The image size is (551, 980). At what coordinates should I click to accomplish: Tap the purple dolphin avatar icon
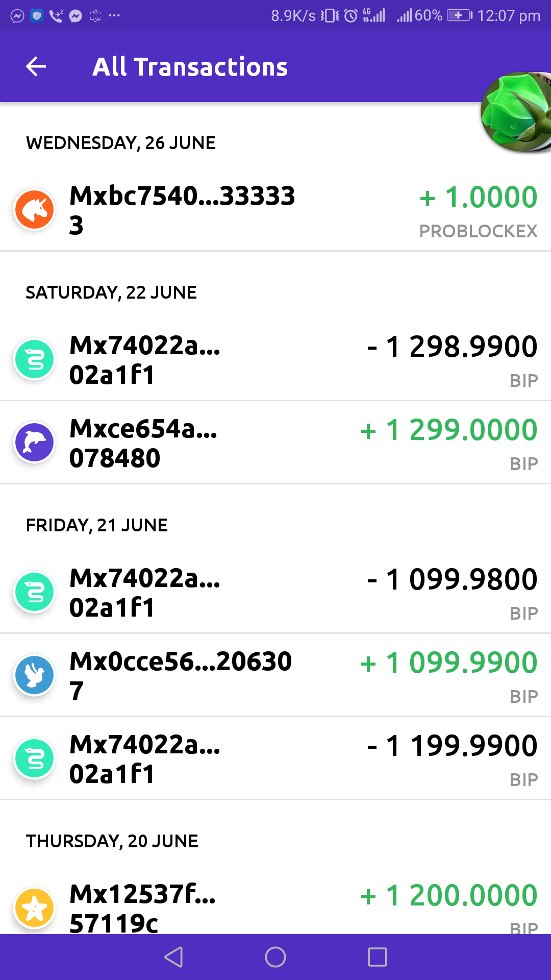tap(35, 443)
